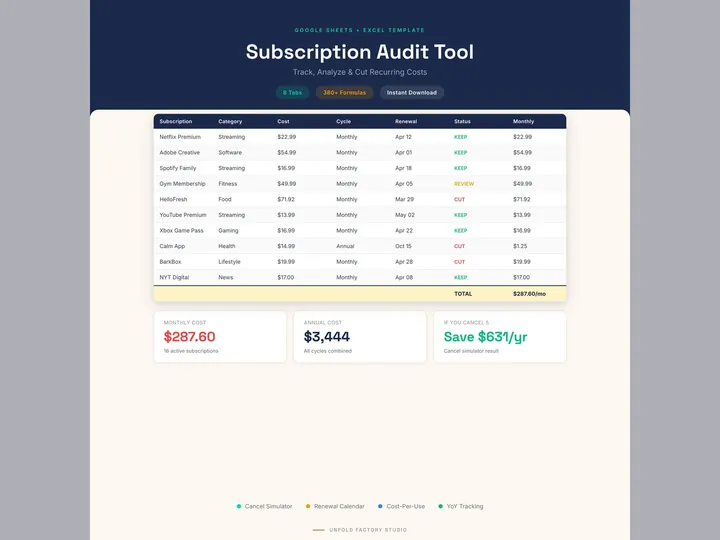Click the 380+ Formulas badge
720x540 pixels.
point(344,92)
